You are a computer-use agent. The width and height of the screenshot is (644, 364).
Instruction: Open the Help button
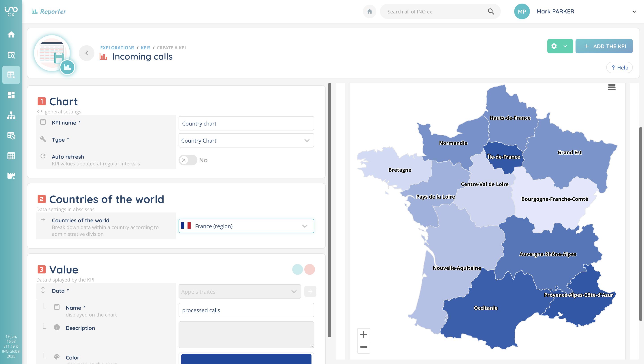coord(619,68)
